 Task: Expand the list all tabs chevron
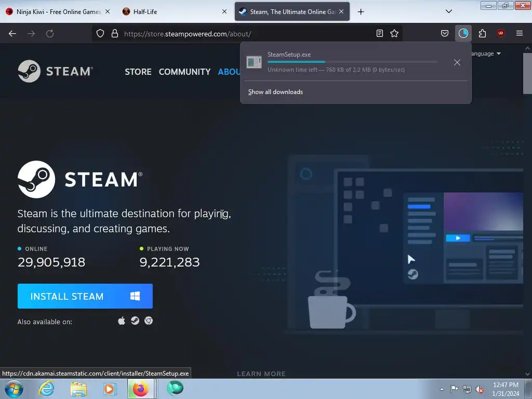tap(448, 11)
